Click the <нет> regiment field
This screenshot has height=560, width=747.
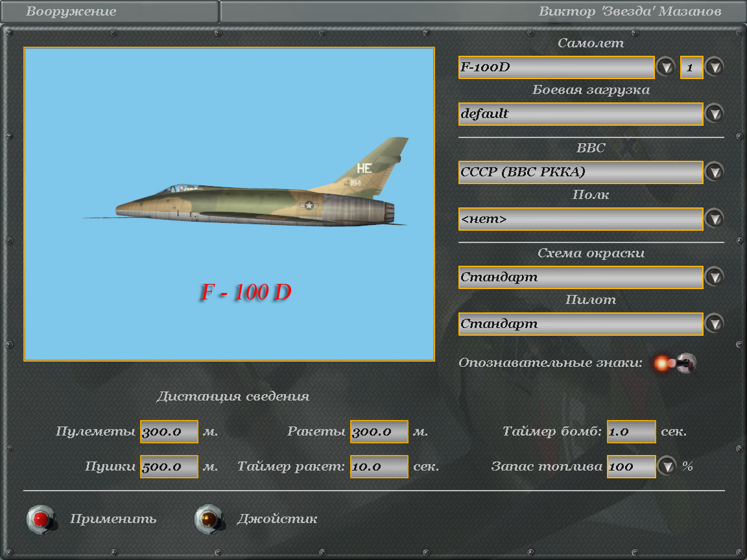point(581,218)
